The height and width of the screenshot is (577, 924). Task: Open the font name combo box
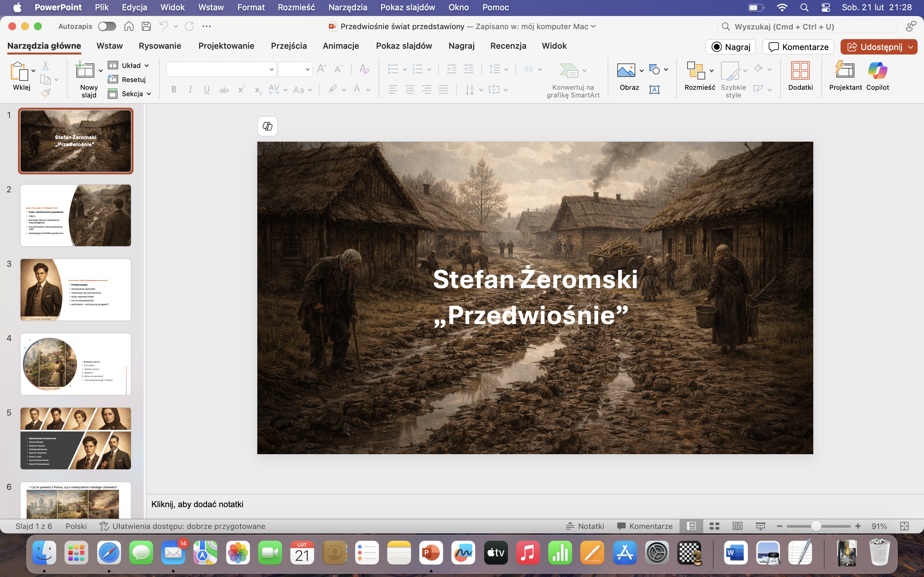click(x=221, y=70)
